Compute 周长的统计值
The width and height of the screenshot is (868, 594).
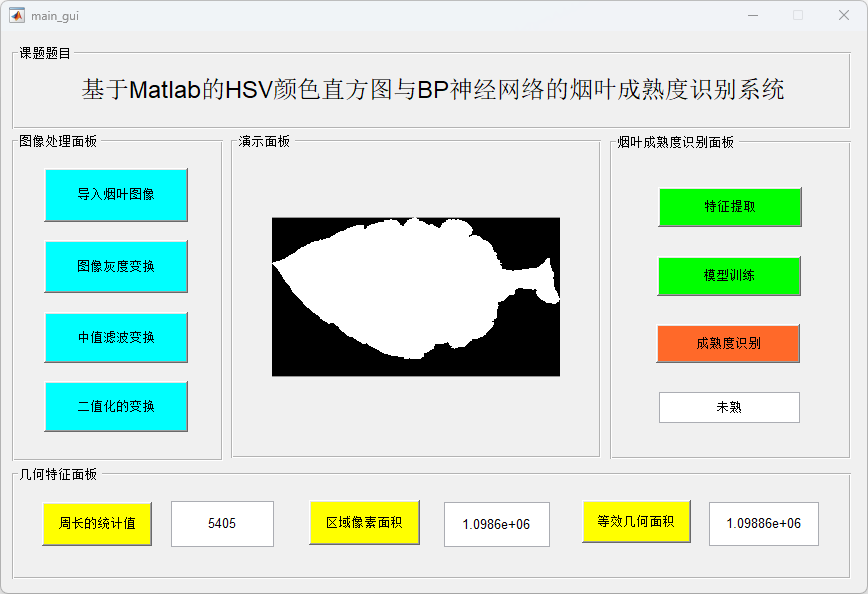coord(97,524)
